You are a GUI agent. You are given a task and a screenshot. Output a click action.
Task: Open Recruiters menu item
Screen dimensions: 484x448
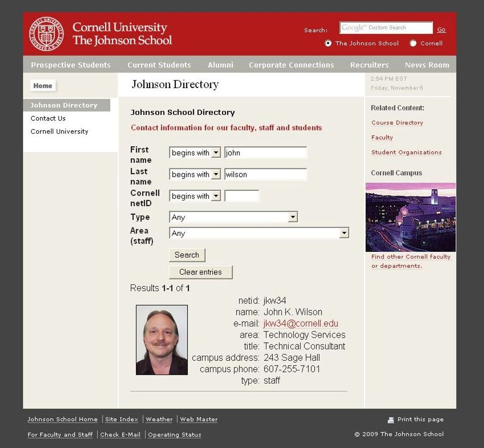(x=369, y=65)
